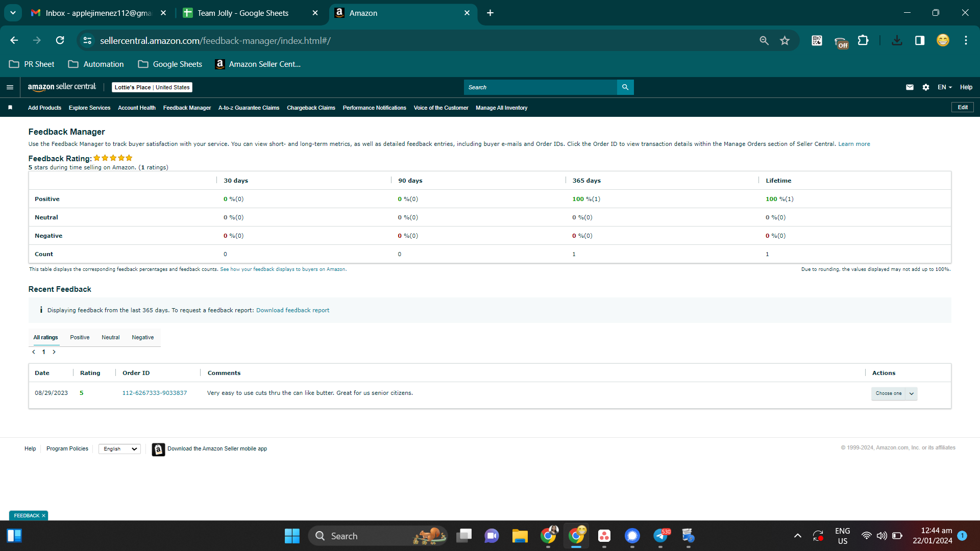
Task: Open the Chrome extensions puzzle icon
Action: click(x=863, y=40)
